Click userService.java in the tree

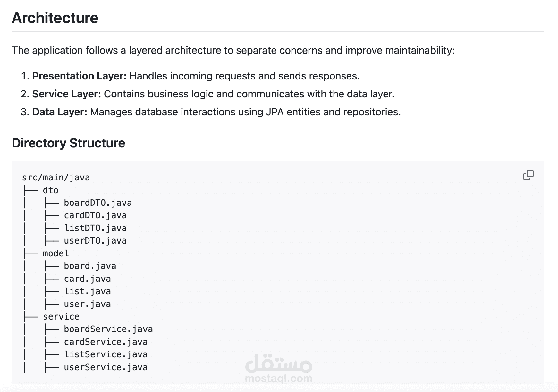106,367
